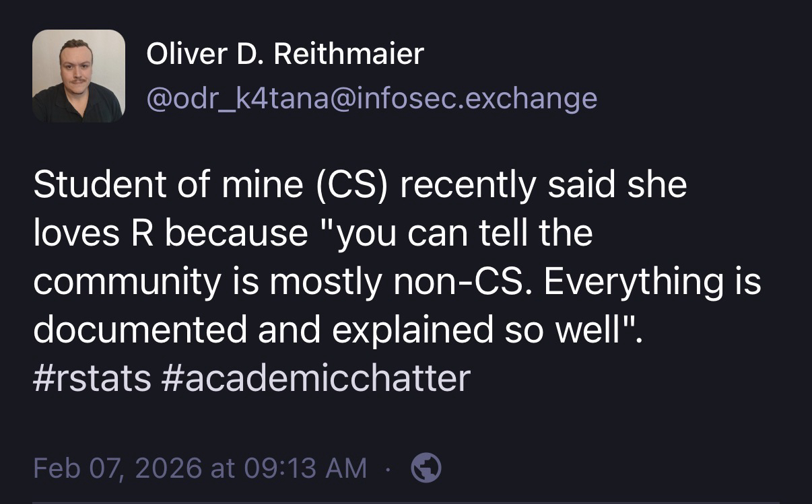Click the word "community" in the post
Viewport: 812px width, 504px height.
tap(127, 281)
